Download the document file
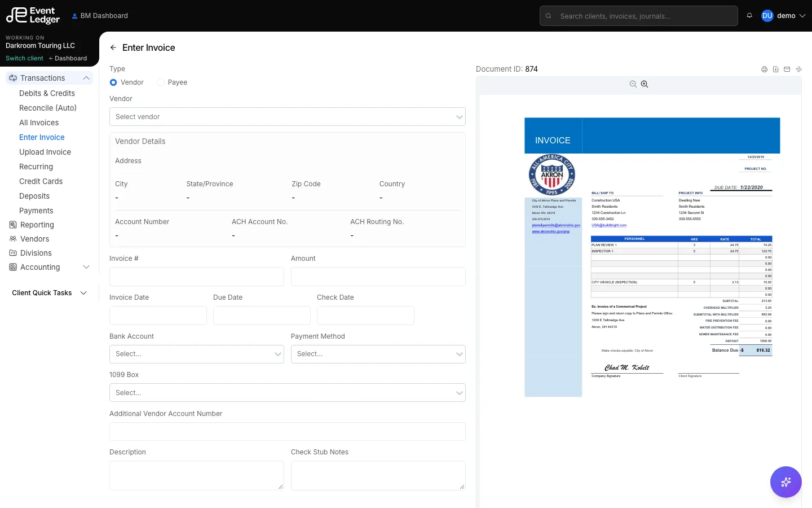Screen dimensions: 812x508 [x=775, y=69]
